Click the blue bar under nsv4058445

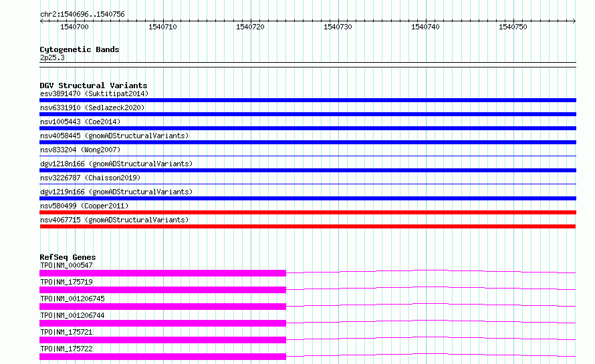(308, 142)
